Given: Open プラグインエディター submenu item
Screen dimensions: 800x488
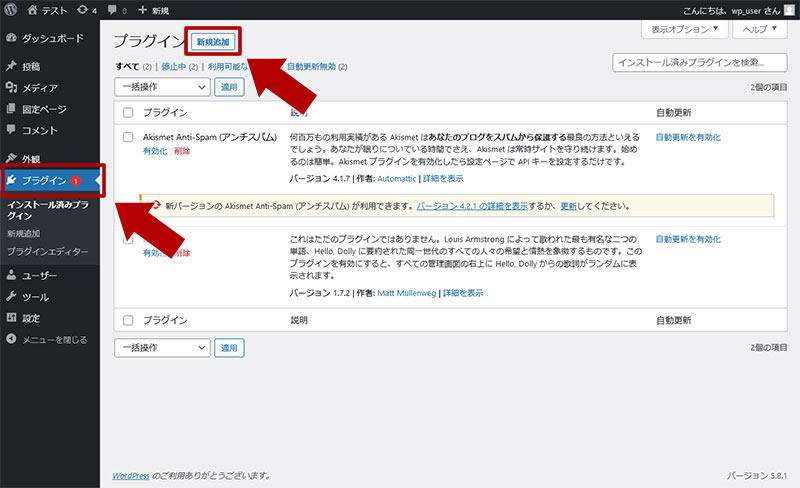Looking at the screenshot, I should (47, 252).
